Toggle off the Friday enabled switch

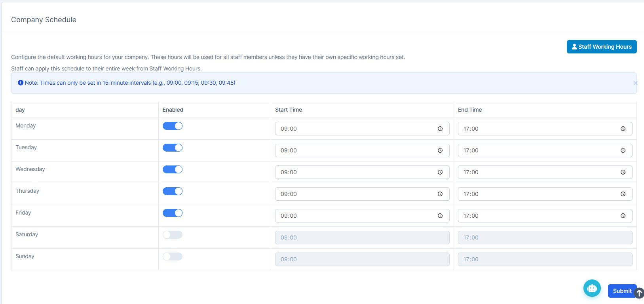pos(173,213)
